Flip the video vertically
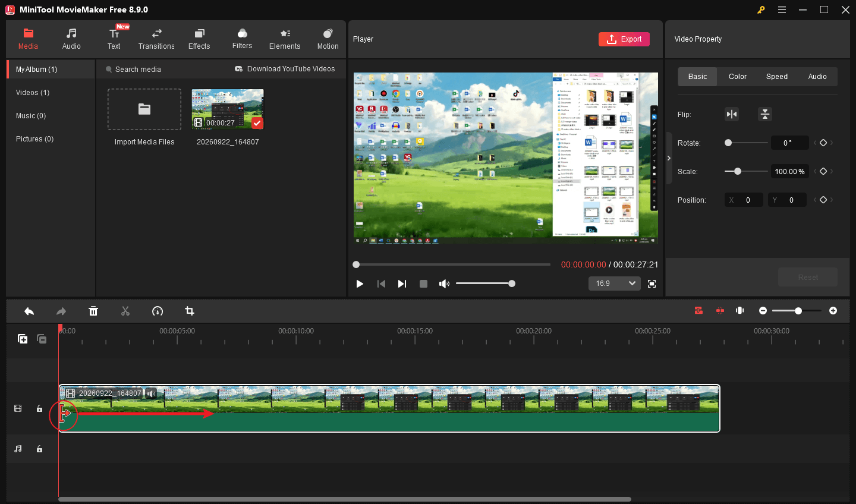Viewport: 856px width, 504px height. tap(765, 114)
